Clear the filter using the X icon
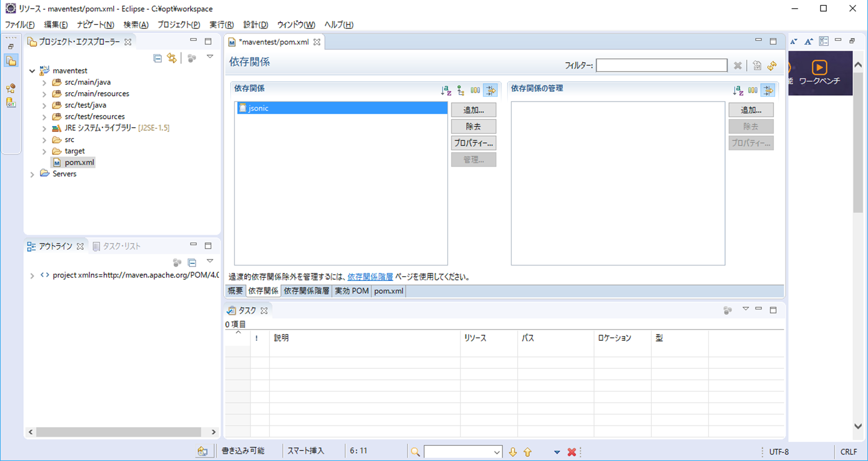The image size is (868, 461). pyautogui.click(x=737, y=66)
